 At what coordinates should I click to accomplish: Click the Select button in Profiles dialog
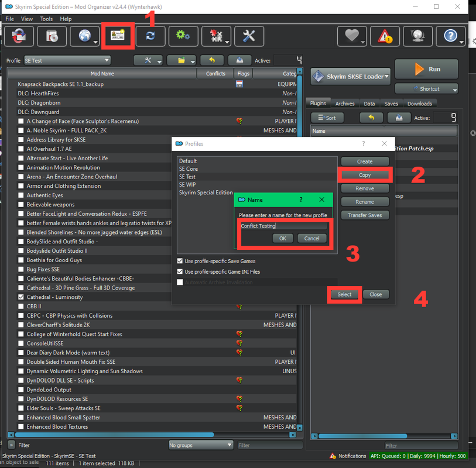pyautogui.click(x=344, y=294)
